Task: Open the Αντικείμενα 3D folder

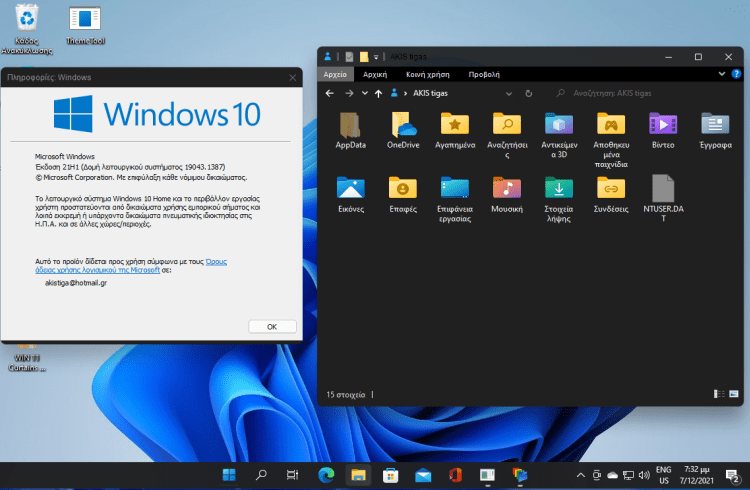Action: 559,135
